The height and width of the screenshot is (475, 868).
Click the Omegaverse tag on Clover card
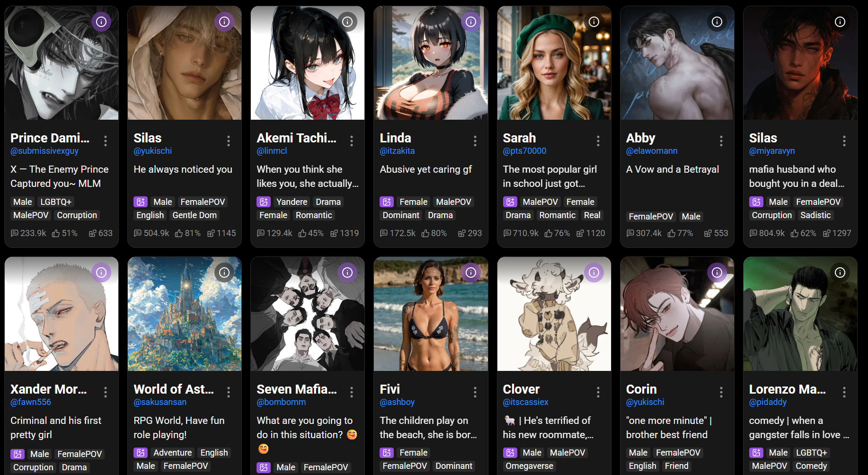[x=529, y=466]
